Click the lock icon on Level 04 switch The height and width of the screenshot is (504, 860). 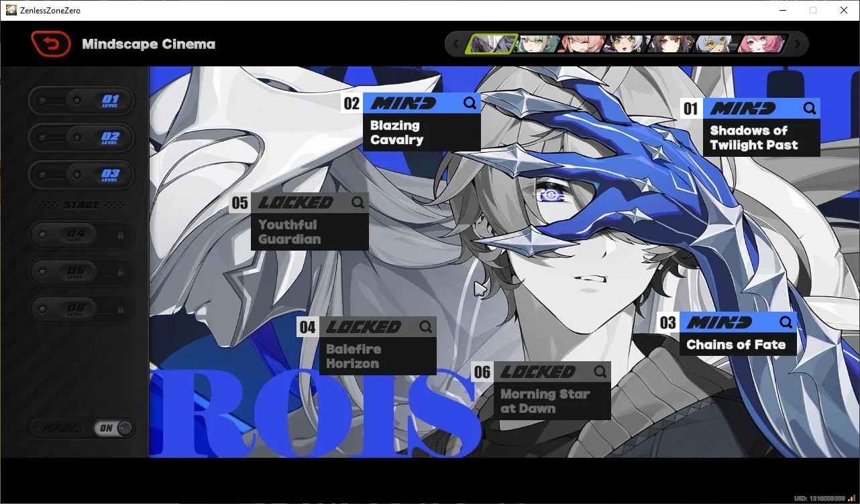[x=121, y=235]
